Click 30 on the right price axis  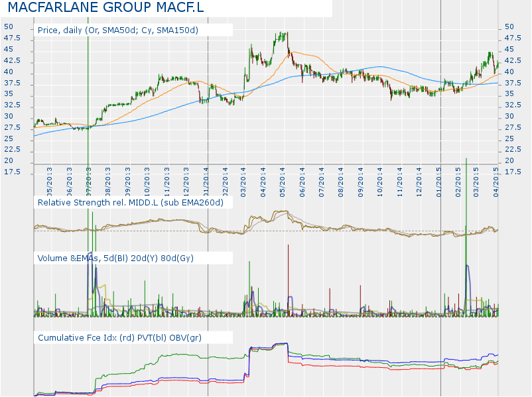tap(509, 116)
